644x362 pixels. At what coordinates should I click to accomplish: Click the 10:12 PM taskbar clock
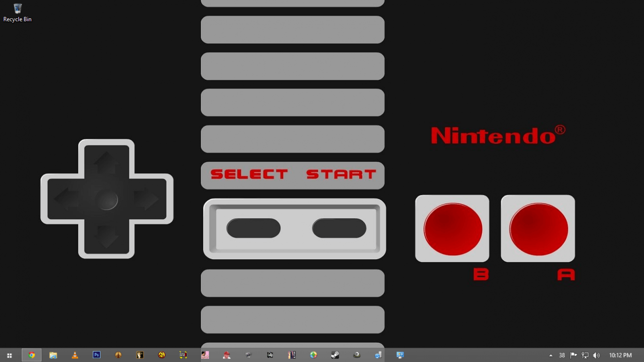coord(620,356)
